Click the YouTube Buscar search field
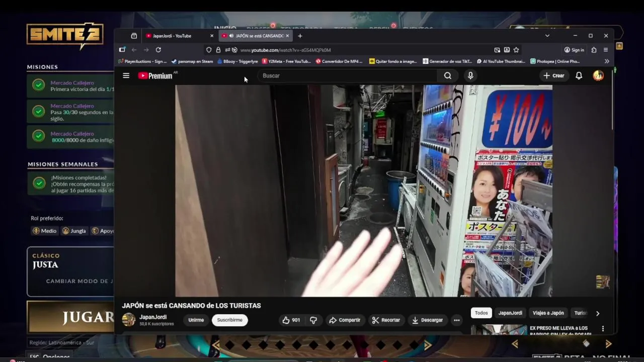 point(347,75)
